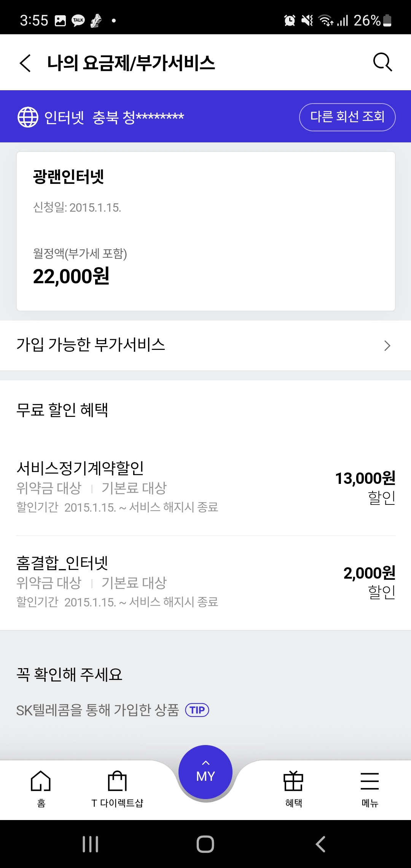The width and height of the screenshot is (411, 868).
Task: Expand 가입 가능한 부가서비스 chevron
Action: (387, 346)
